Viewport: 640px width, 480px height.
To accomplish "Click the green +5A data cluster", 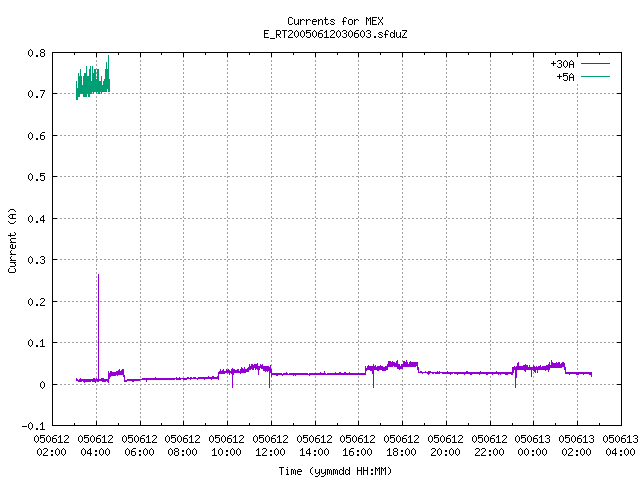I will coord(93,80).
